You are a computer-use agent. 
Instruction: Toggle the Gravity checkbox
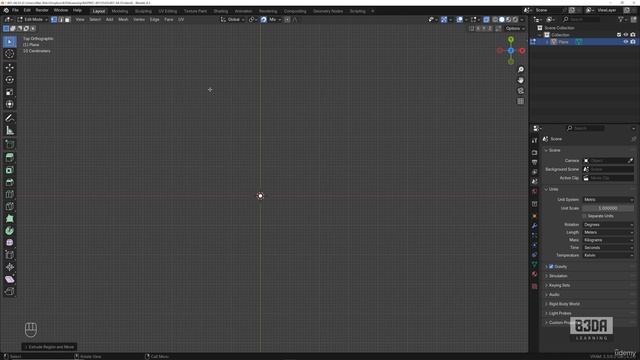(551, 267)
